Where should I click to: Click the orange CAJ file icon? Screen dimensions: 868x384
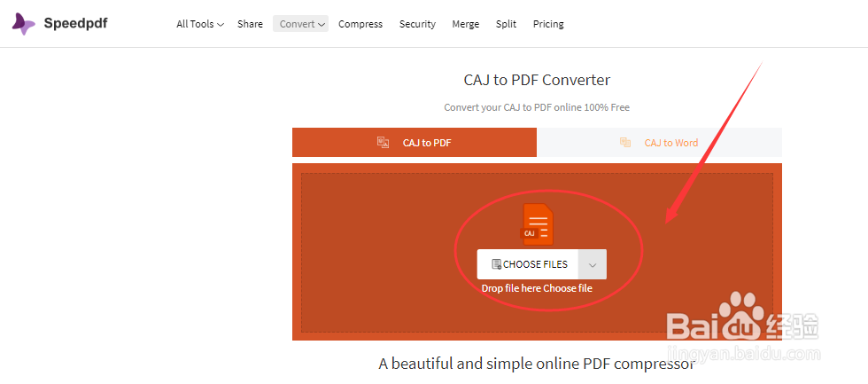(538, 224)
